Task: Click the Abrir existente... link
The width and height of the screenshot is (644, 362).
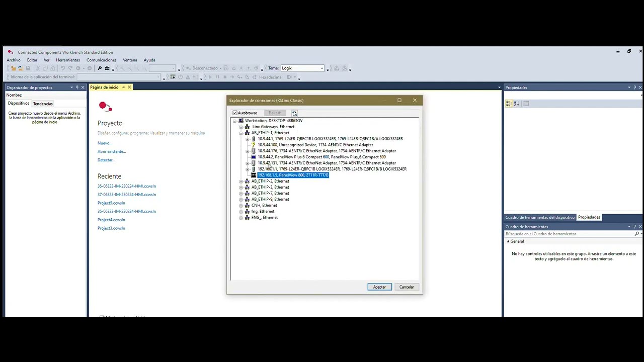Action: [x=112, y=151]
